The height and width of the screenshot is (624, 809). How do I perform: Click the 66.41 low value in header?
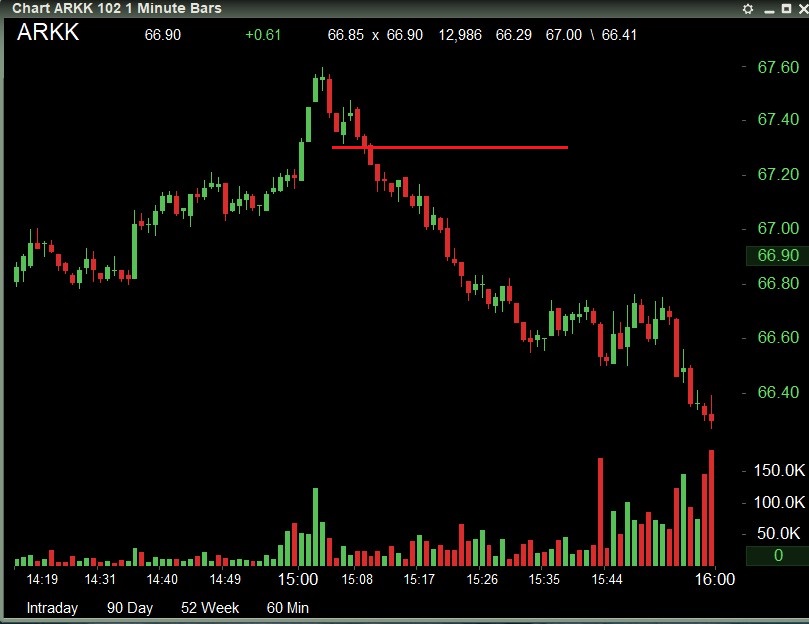pyautogui.click(x=619, y=35)
